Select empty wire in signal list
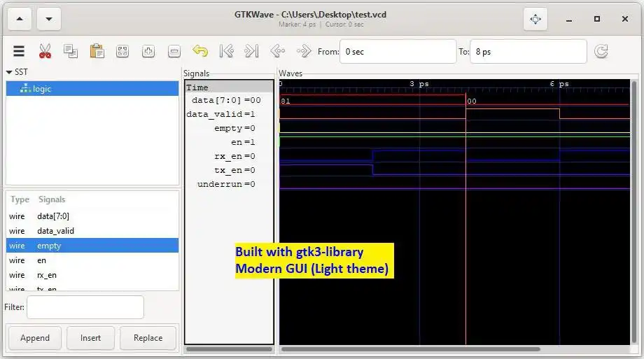644x359 pixels. tap(92, 246)
